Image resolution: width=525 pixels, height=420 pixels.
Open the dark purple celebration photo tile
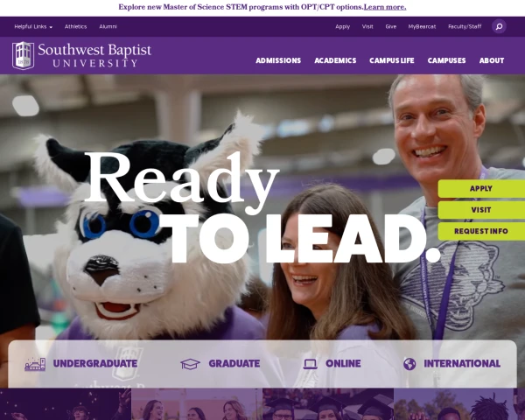point(66,404)
